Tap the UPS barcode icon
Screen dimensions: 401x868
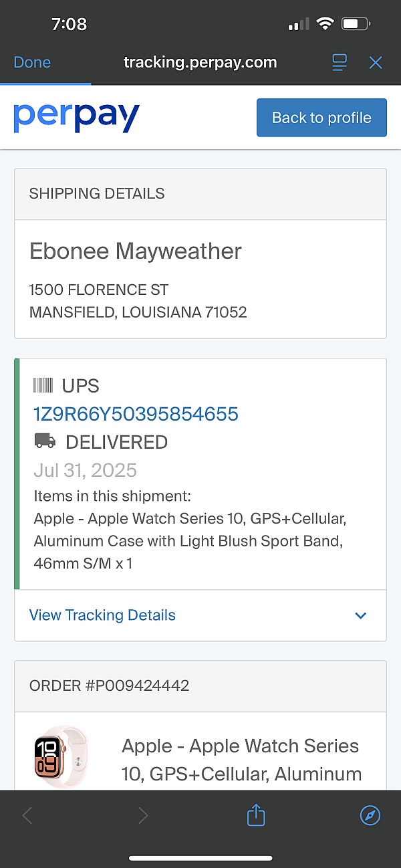(43, 386)
